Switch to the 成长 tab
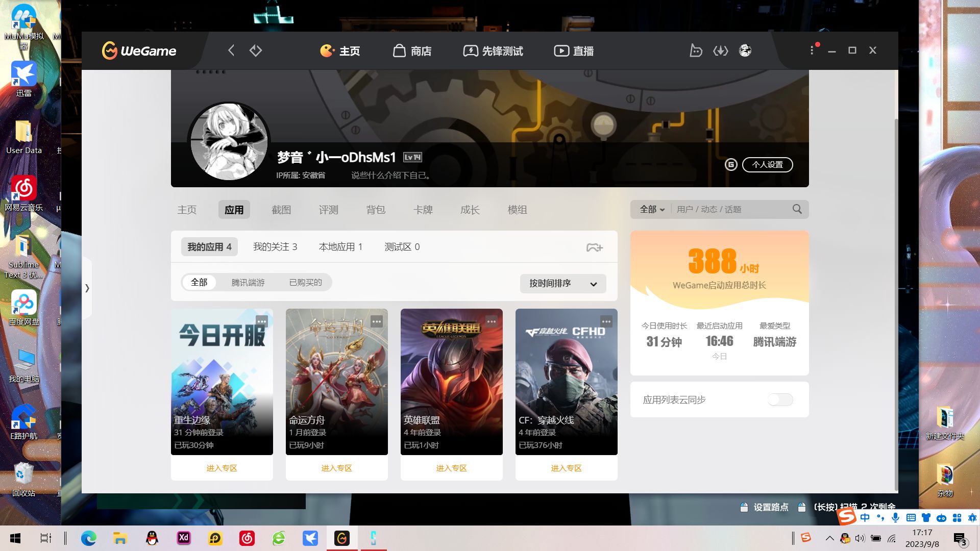The width and height of the screenshot is (980, 551). pyautogui.click(x=470, y=210)
